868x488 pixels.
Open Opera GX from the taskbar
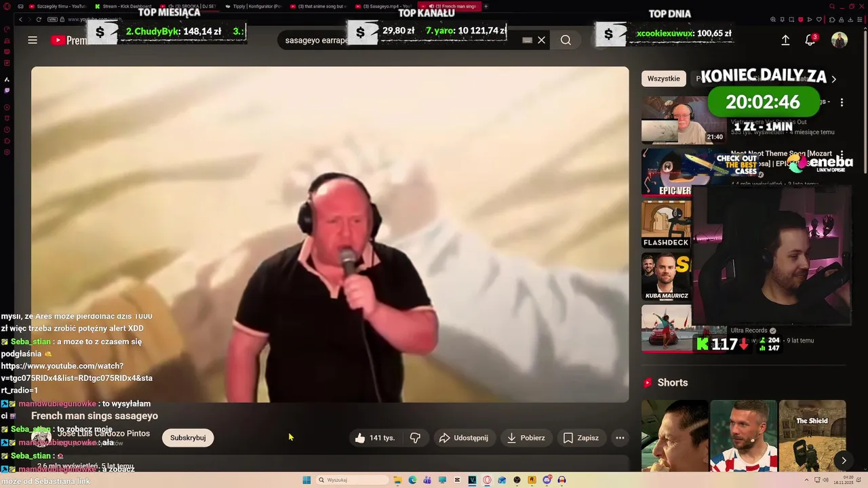pyautogui.click(x=487, y=480)
